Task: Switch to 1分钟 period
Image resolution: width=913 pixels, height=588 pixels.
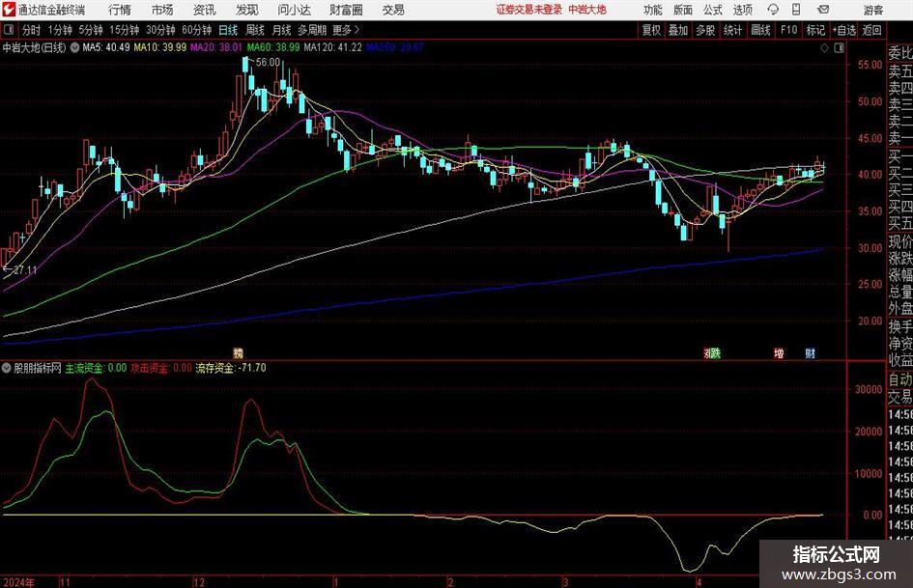Action: 59,30
